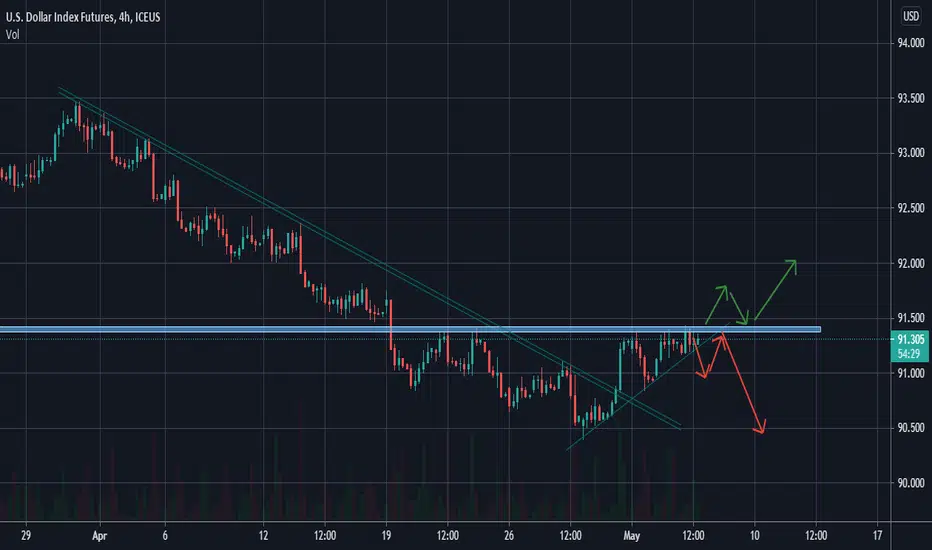Click the 93.500 price axis label
932x550 pixels.
[x=911, y=98]
